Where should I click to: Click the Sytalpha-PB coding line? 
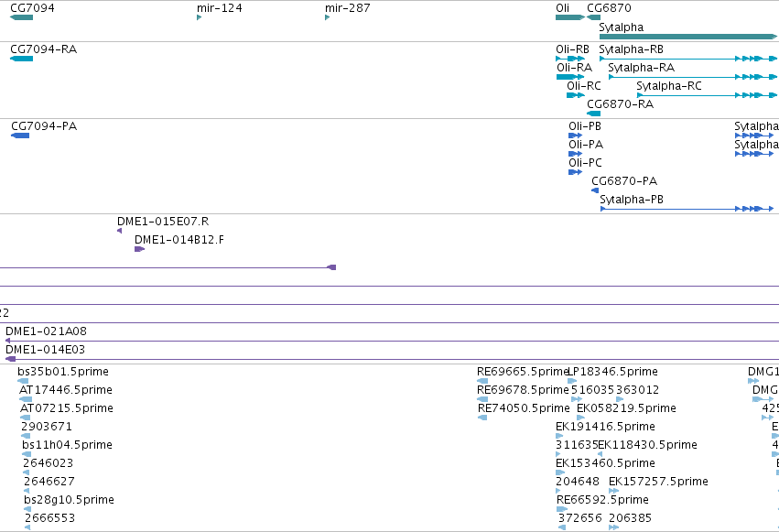click(687, 209)
